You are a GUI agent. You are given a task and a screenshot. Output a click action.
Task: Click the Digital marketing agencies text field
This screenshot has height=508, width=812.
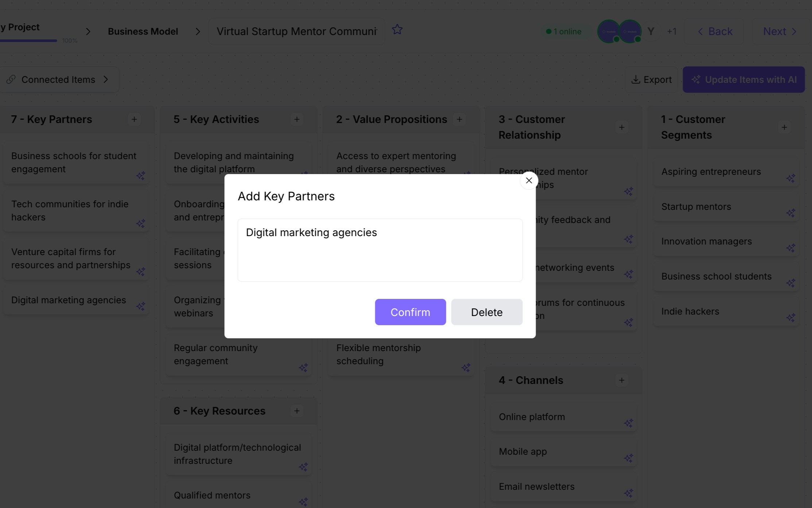(x=380, y=250)
